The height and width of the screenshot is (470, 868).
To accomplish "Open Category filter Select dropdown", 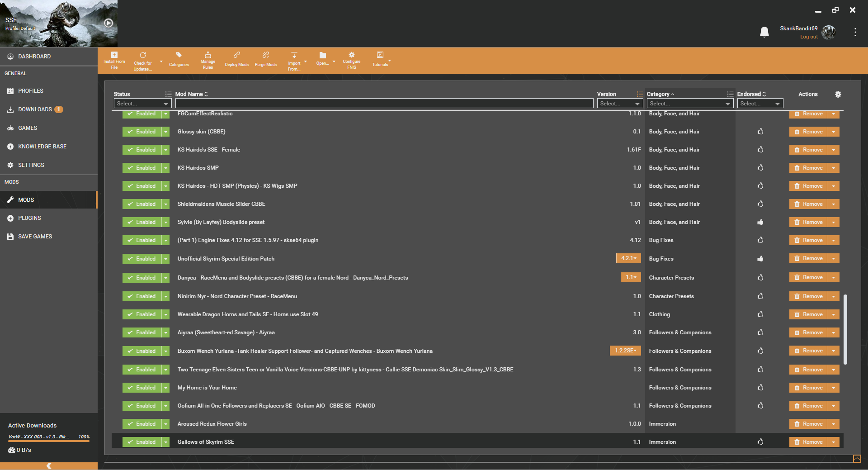I will click(x=690, y=104).
